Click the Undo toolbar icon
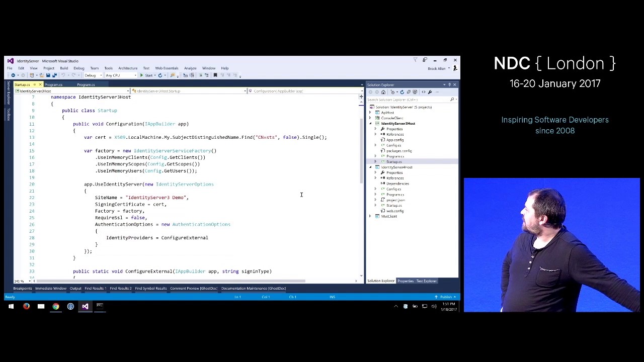 pyautogui.click(x=63, y=75)
